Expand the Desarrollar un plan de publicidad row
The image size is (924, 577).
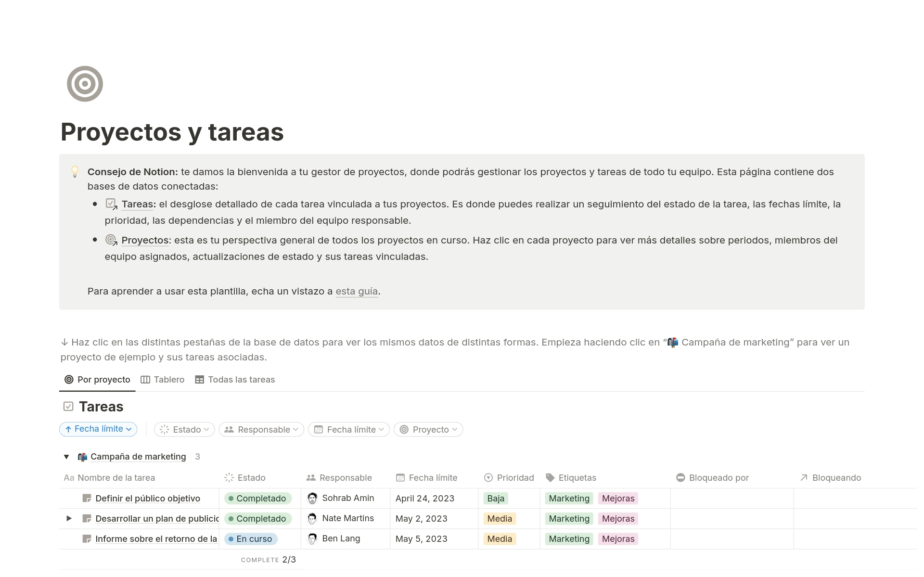[68, 518]
